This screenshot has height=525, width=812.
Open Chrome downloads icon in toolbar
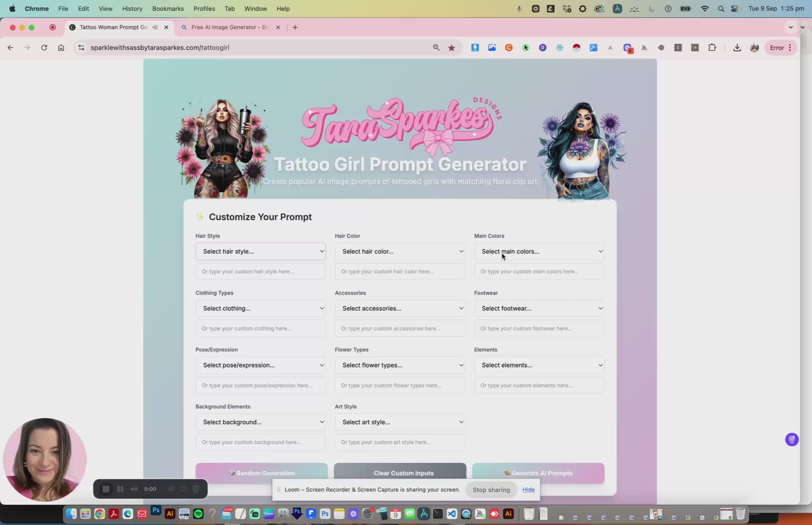pos(737,48)
